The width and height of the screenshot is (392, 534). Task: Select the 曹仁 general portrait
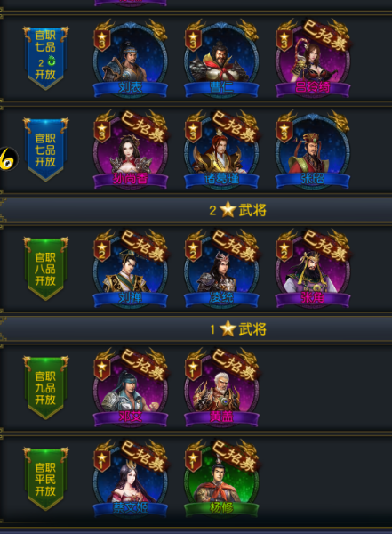tap(221, 58)
